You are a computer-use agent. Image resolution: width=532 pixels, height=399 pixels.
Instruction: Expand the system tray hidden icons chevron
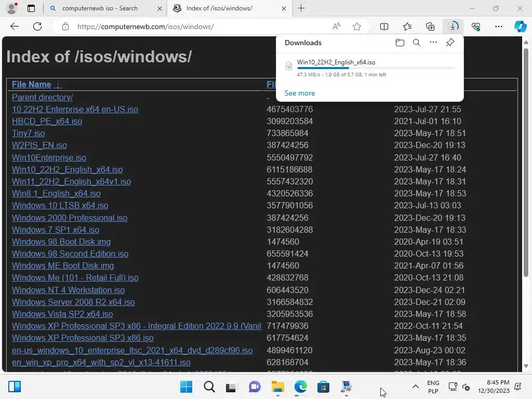tap(415, 387)
